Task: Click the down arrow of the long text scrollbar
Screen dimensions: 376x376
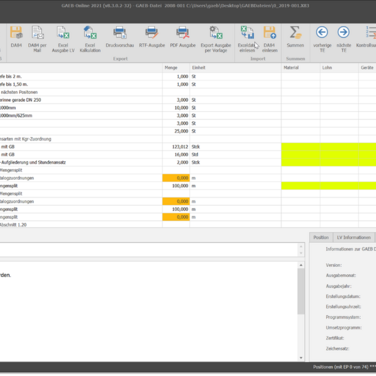Action: coord(301,358)
